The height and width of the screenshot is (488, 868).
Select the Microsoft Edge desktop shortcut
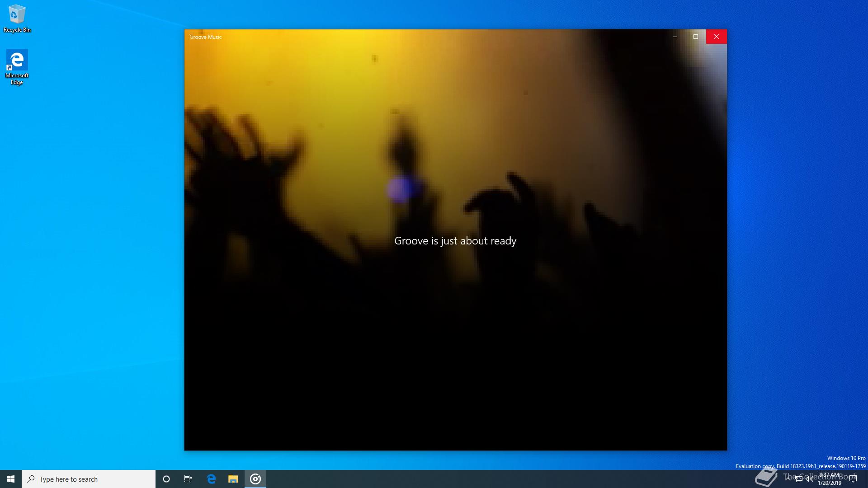(17, 67)
